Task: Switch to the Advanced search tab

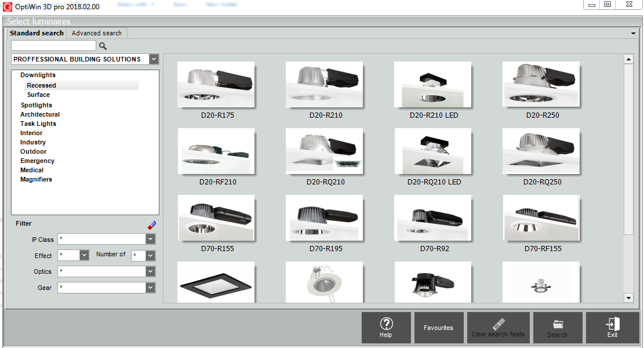Action: [97, 33]
